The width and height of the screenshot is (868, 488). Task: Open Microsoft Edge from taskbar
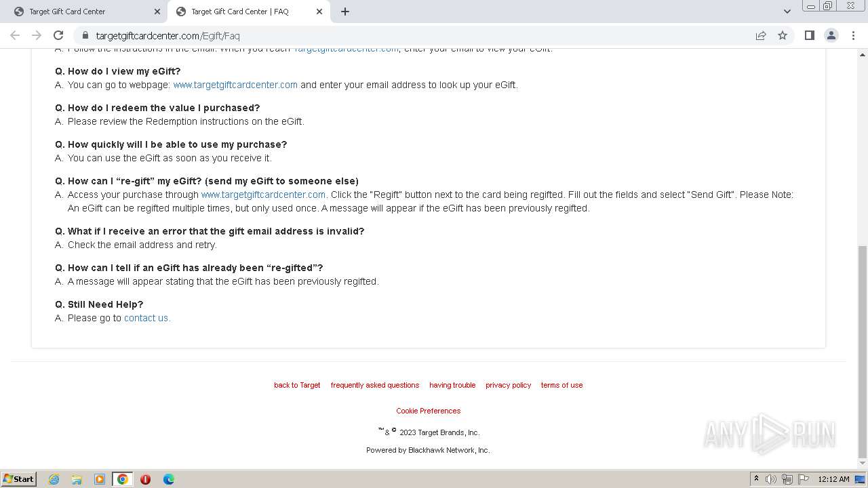click(x=168, y=479)
